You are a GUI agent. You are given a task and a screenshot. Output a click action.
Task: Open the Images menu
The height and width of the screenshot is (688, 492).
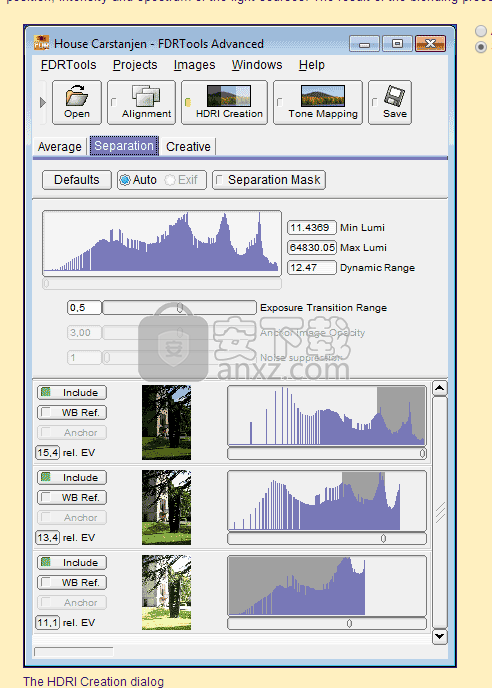click(x=194, y=65)
